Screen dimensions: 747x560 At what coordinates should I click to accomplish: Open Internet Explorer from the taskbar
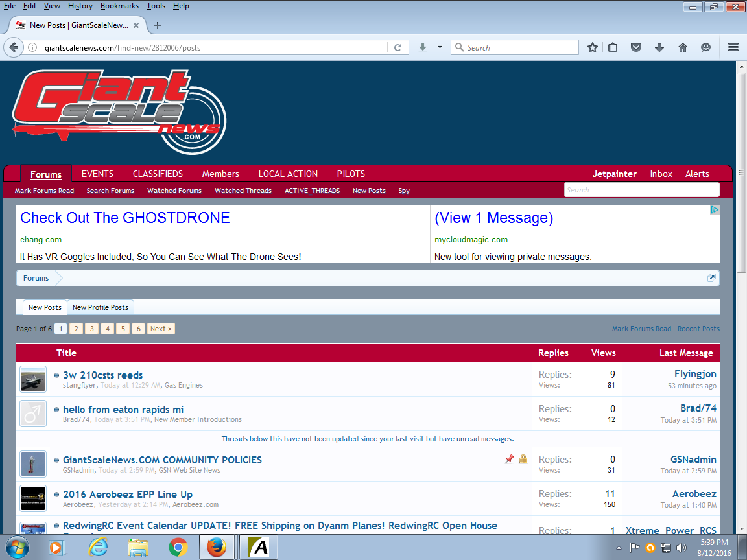click(98, 548)
